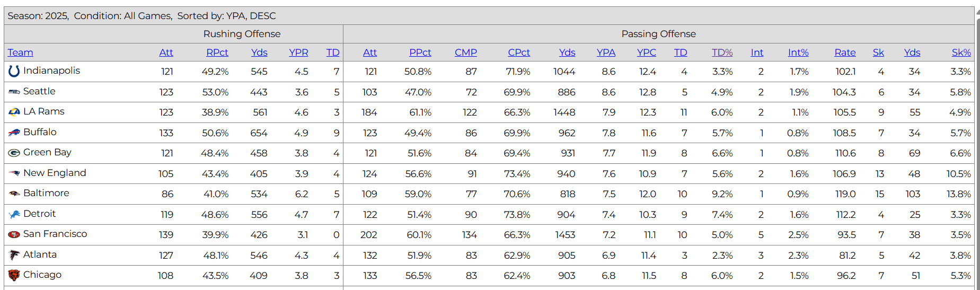The image size is (980, 290).
Task: Sort by passing YPA column header
Action: 606,52
